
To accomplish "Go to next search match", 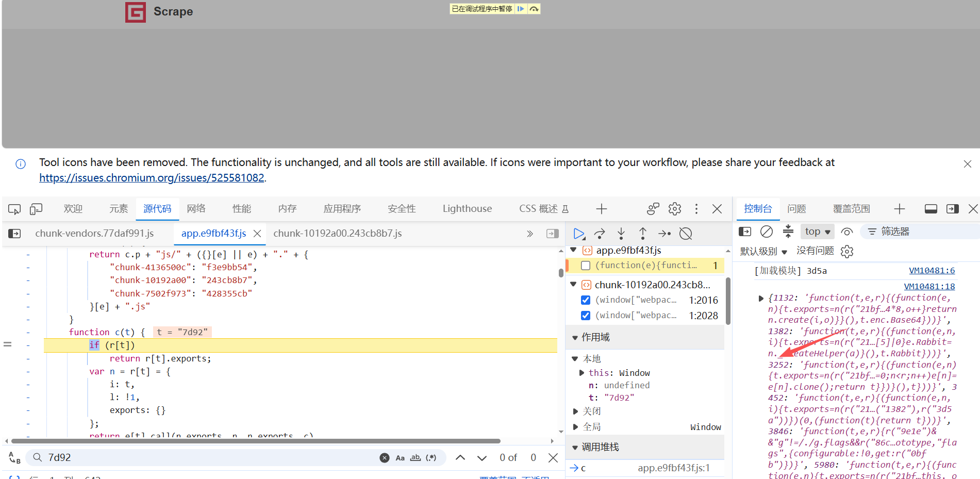I will (482, 458).
